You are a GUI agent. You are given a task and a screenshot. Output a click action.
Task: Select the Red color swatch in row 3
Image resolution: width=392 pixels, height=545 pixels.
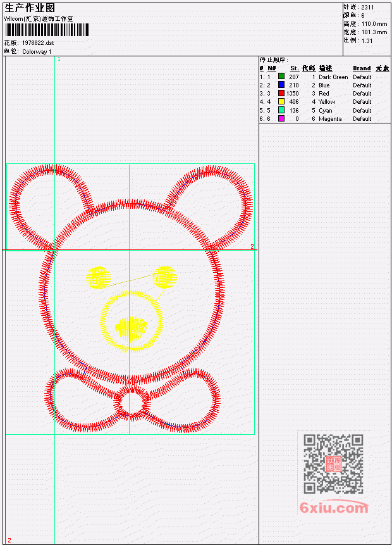pyautogui.click(x=281, y=93)
